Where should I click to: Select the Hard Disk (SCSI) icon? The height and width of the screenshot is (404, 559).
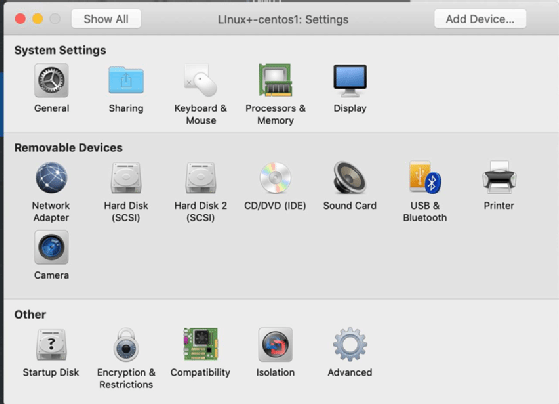126,178
